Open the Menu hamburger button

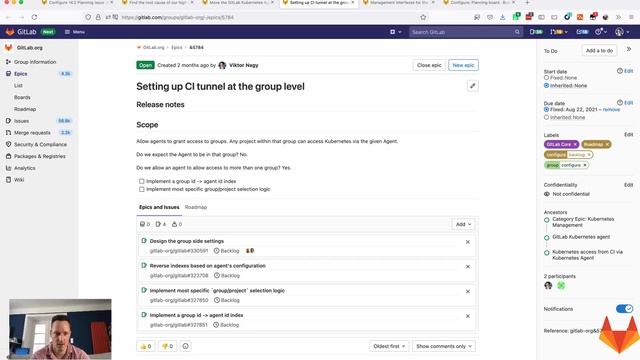point(75,32)
